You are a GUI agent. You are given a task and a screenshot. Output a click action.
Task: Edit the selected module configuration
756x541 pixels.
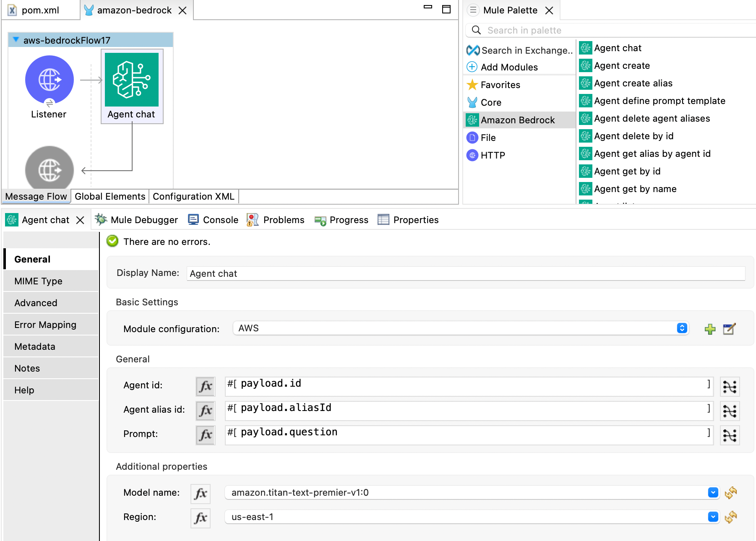[730, 329]
